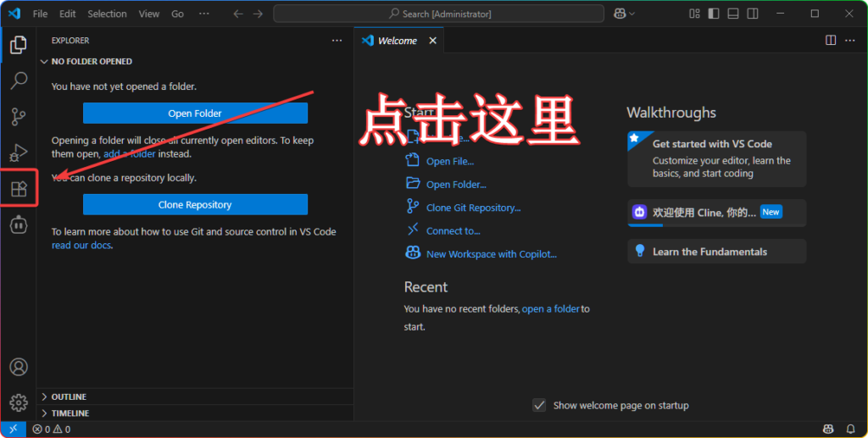Click Copilot status icon in status bar
The height and width of the screenshot is (438, 868).
828,430
